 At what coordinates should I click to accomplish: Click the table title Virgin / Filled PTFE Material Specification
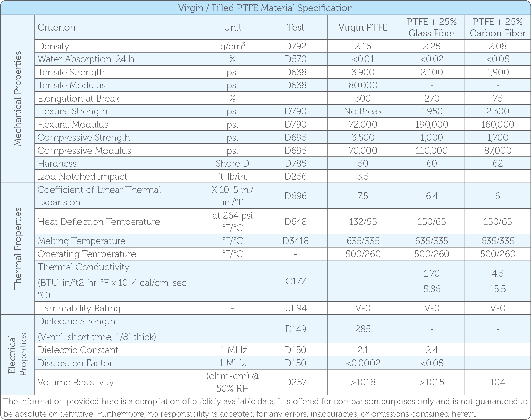[265, 8]
